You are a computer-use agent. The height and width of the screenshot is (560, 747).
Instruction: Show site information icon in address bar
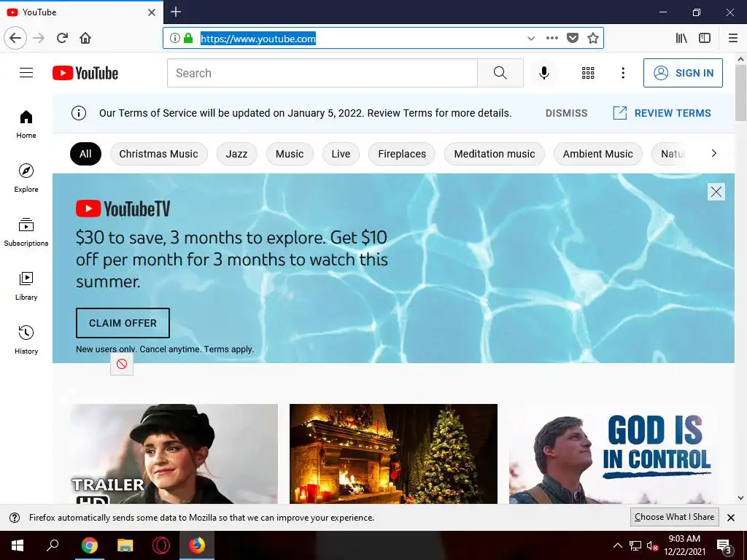[175, 38]
